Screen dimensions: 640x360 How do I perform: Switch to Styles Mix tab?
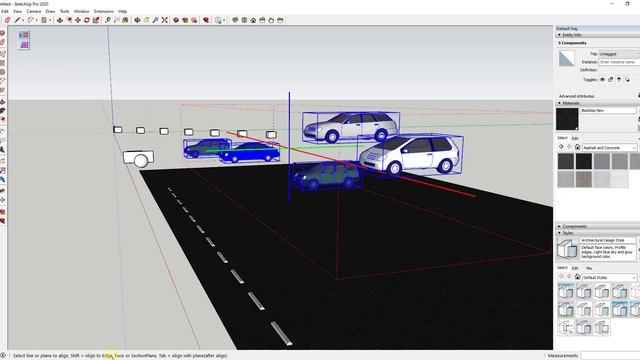[589, 268]
